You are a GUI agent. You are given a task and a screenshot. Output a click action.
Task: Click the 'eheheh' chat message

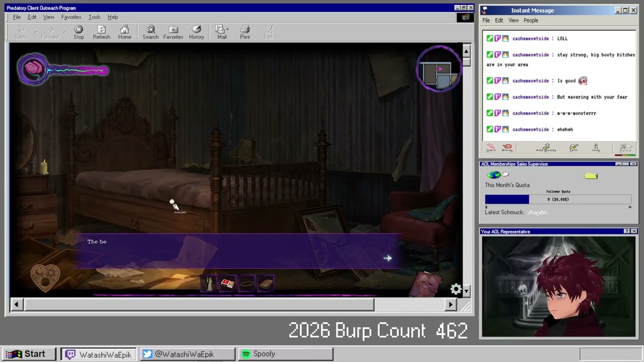coord(565,129)
